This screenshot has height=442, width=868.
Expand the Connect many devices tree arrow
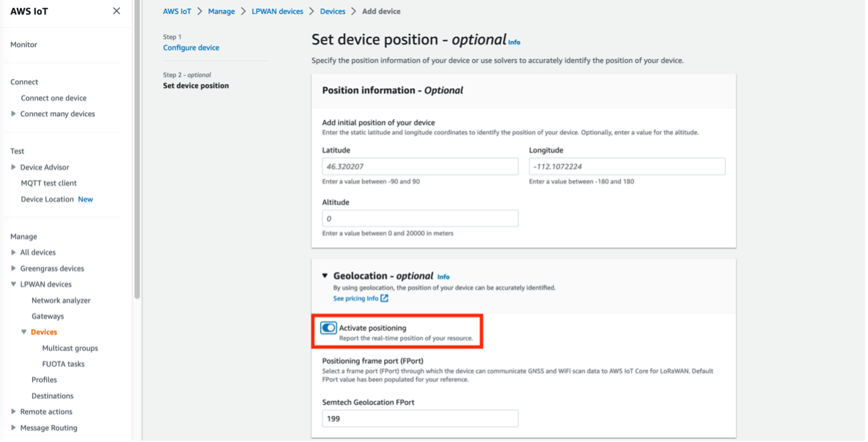pyautogui.click(x=14, y=114)
